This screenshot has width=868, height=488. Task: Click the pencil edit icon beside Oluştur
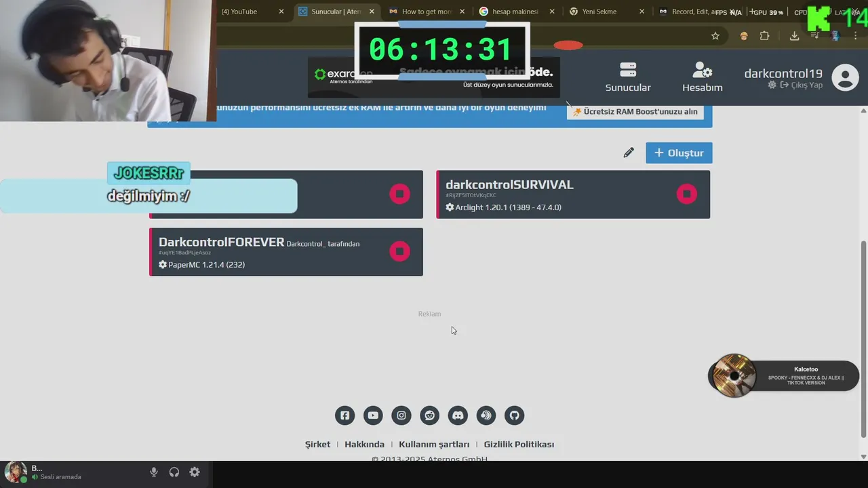point(629,152)
